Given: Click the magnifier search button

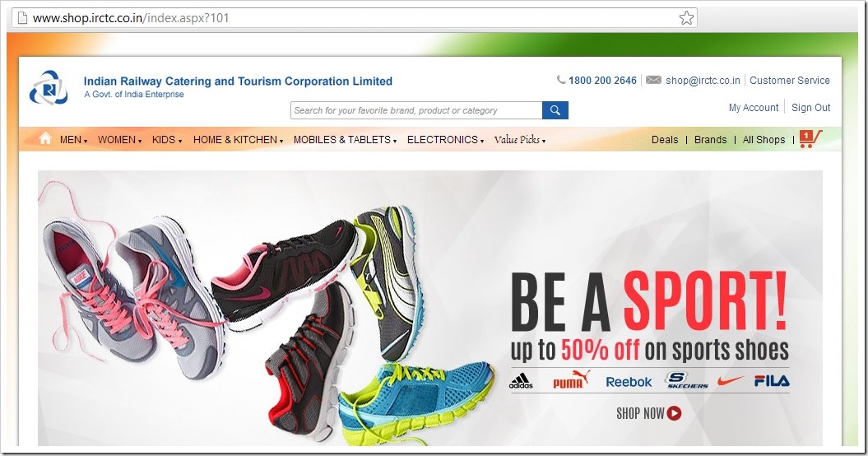Looking at the screenshot, I should (x=555, y=110).
